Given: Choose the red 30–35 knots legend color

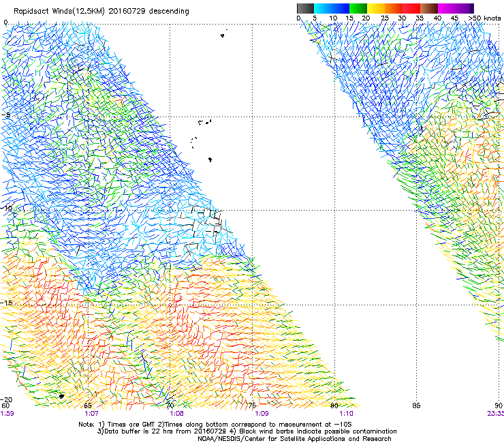Looking at the screenshot, I should coord(411,8).
